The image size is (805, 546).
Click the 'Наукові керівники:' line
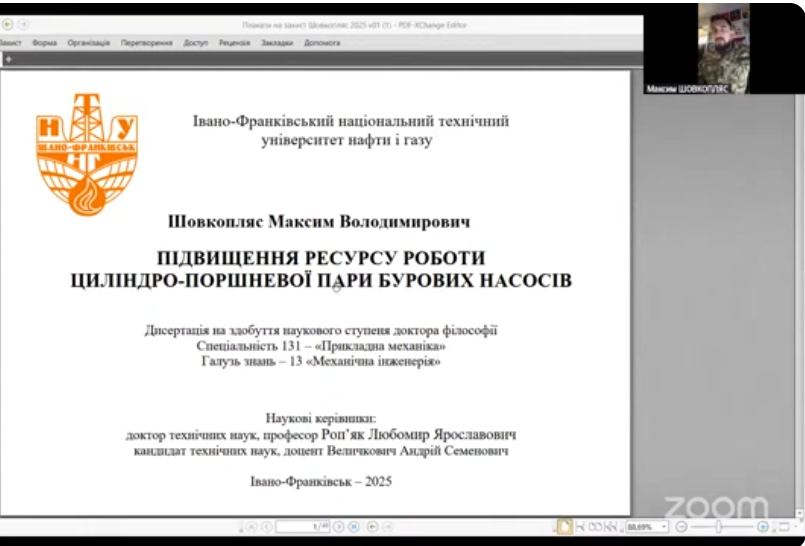(x=321, y=418)
